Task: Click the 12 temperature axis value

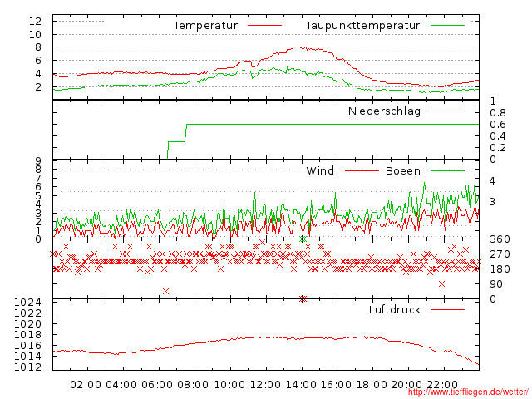Action: 35,22
